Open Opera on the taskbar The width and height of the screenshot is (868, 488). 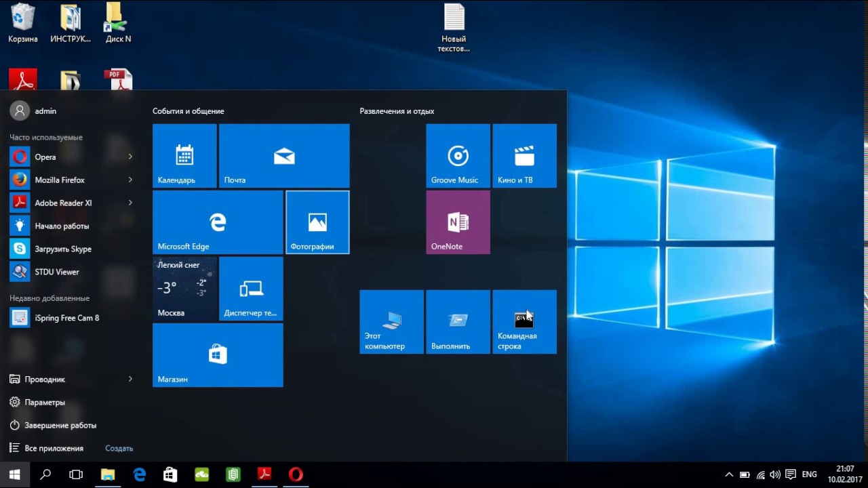coord(296,474)
